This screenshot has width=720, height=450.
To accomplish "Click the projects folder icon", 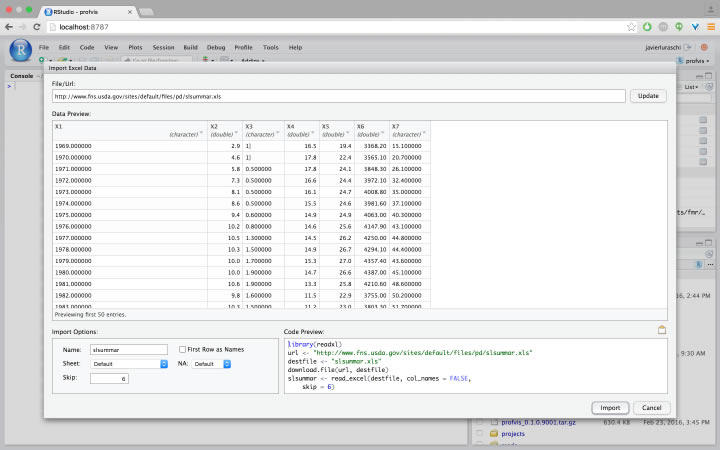I will click(493, 435).
